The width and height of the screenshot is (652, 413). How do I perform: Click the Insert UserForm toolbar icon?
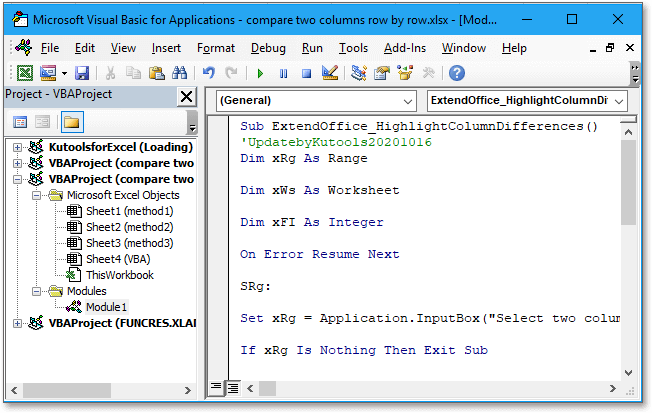pos(48,73)
